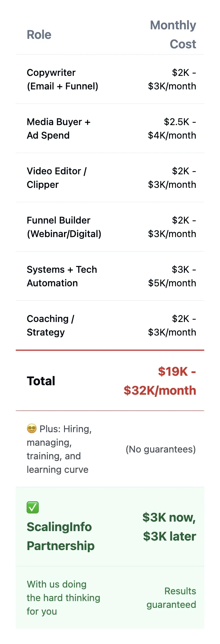The height and width of the screenshot is (644, 220).
Task: Select the Monthly Cost column header
Action: pyautogui.click(x=173, y=35)
